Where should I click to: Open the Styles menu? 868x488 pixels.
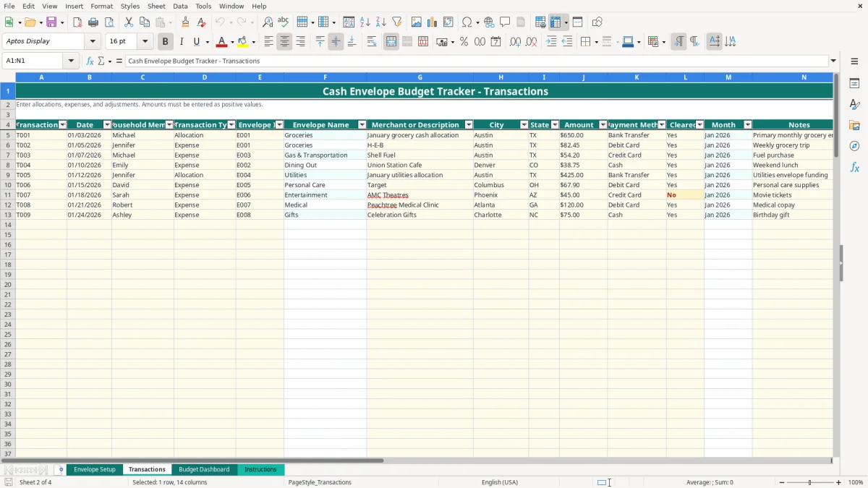point(130,6)
